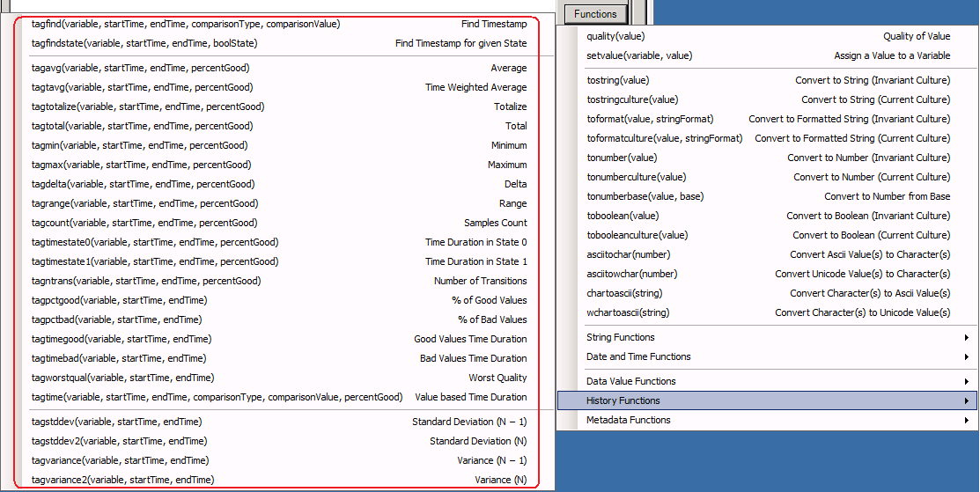Select the quality(value) Quality of Value item

767,36
